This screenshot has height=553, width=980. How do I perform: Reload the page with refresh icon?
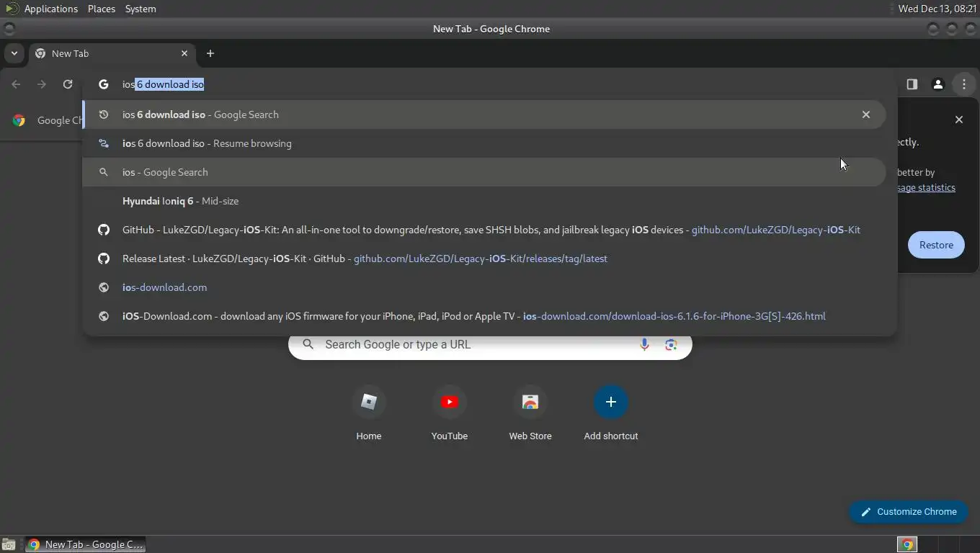68,84
